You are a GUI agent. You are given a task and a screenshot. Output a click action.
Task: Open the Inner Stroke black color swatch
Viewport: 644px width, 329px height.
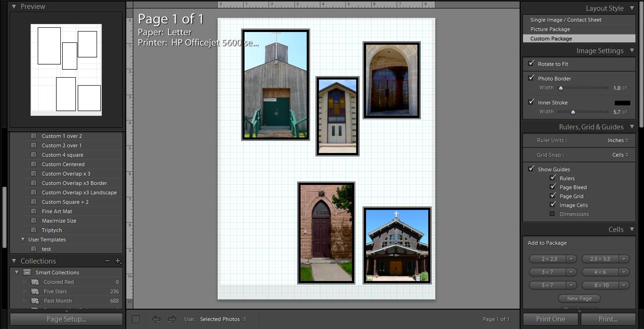[622, 103]
